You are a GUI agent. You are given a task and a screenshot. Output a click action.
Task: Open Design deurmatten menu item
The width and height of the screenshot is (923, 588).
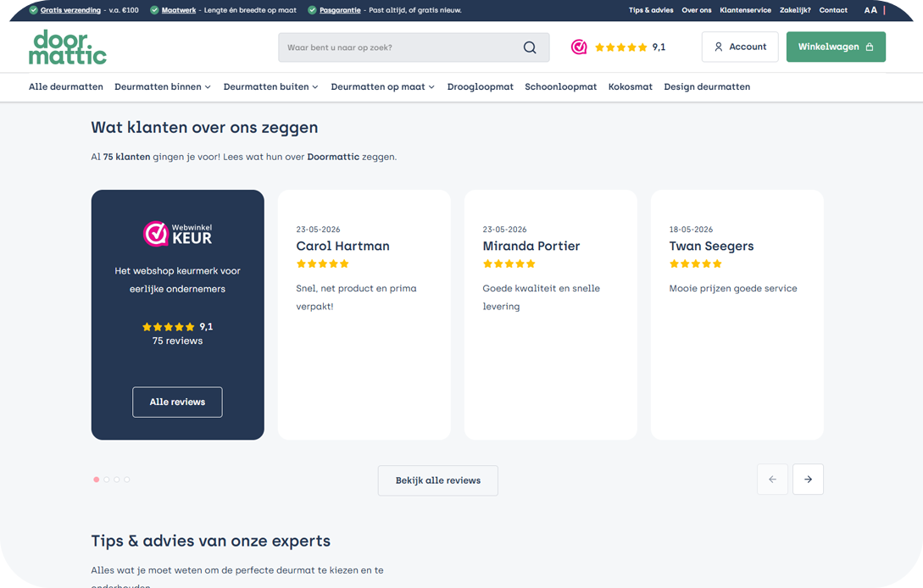(707, 86)
